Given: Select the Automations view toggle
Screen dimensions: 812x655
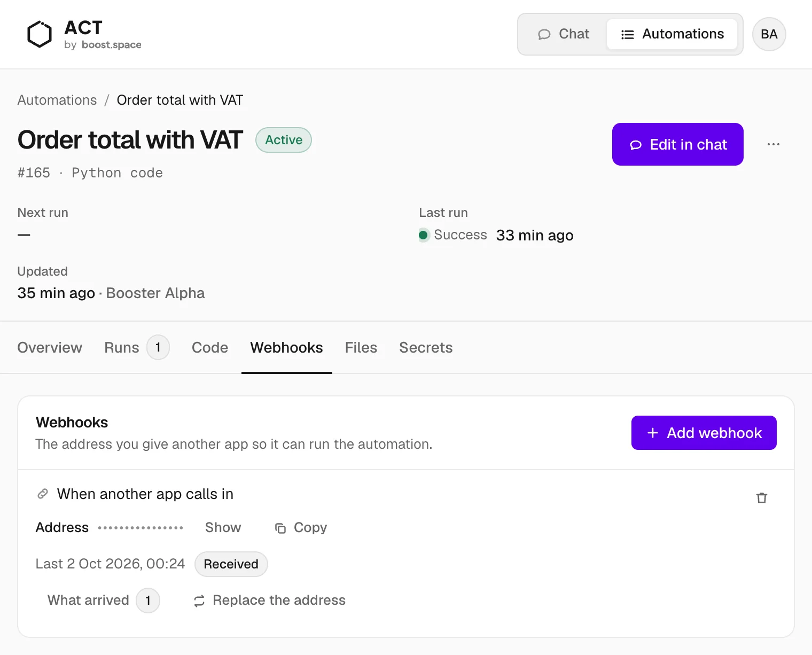Looking at the screenshot, I should (672, 34).
